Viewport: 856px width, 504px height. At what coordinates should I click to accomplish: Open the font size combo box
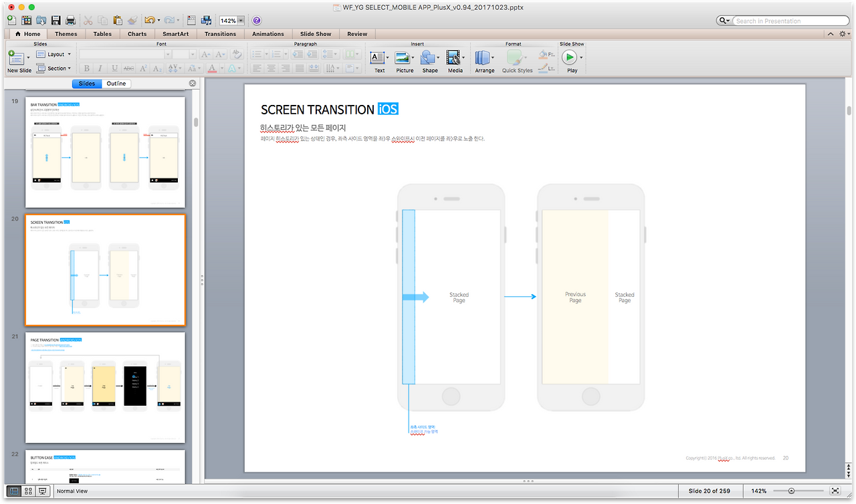[x=184, y=54]
